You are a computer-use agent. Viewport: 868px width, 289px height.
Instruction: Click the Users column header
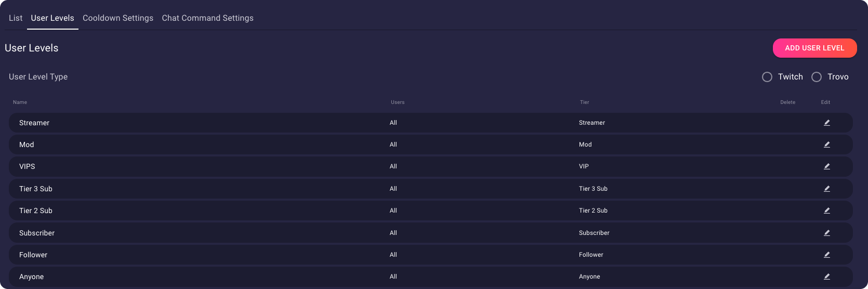(x=398, y=102)
